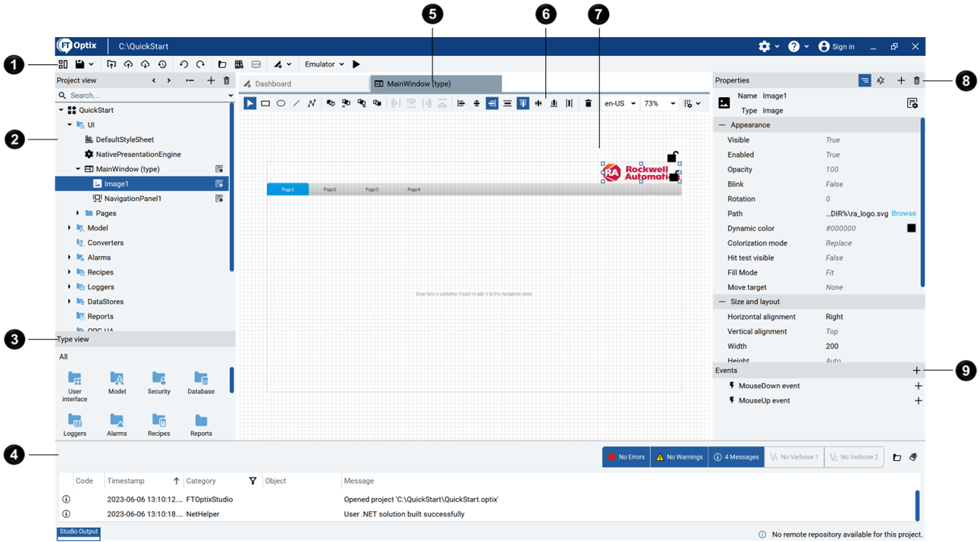Select the rectangle drawing tool
The image size is (980, 542).
pos(265,104)
